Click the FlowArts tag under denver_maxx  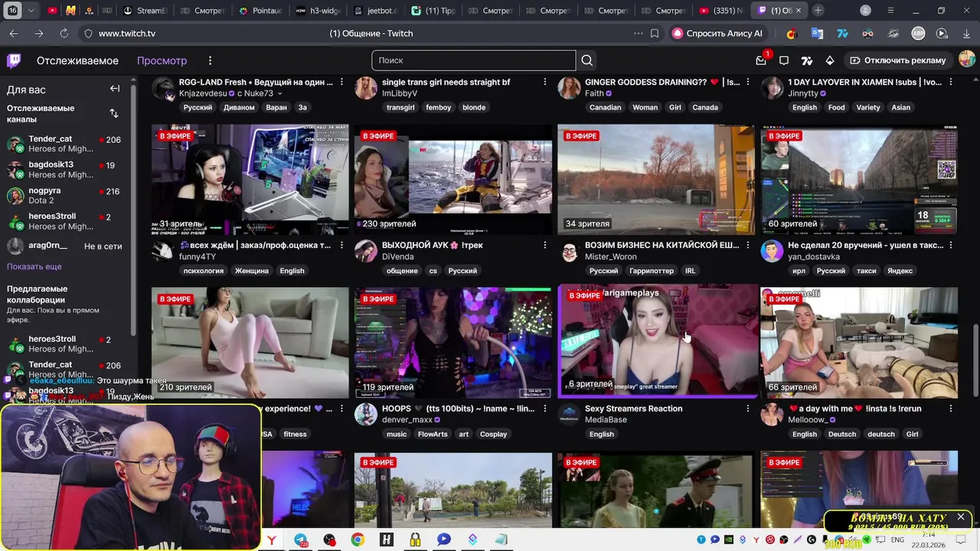pyautogui.click(x=433, y=434)
